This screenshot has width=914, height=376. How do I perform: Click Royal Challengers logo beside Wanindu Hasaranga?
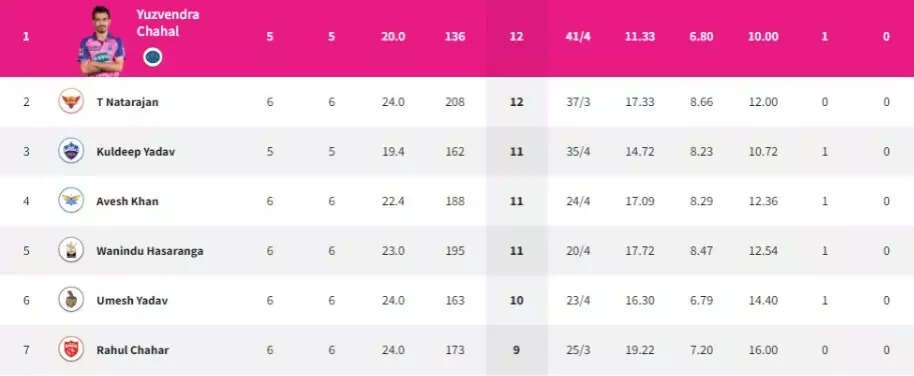(71, 250)
